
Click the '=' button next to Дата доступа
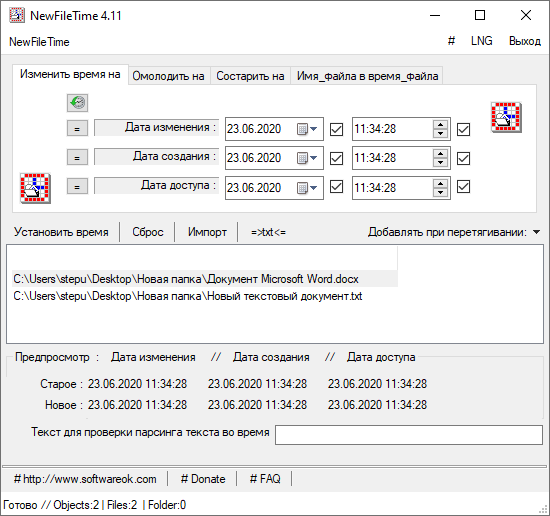pyautogui.click(x=77, y=187)
